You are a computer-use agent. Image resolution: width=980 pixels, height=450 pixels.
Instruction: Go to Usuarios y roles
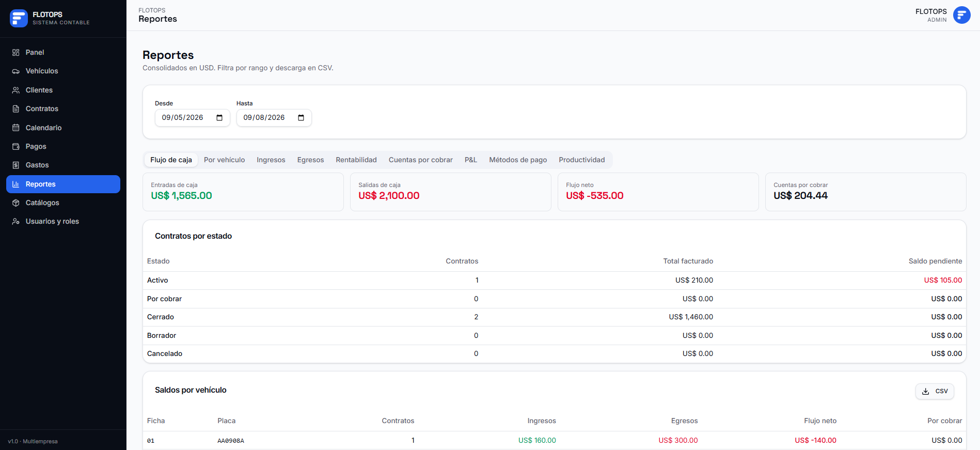pyautogui.click(x=63, y=222)
